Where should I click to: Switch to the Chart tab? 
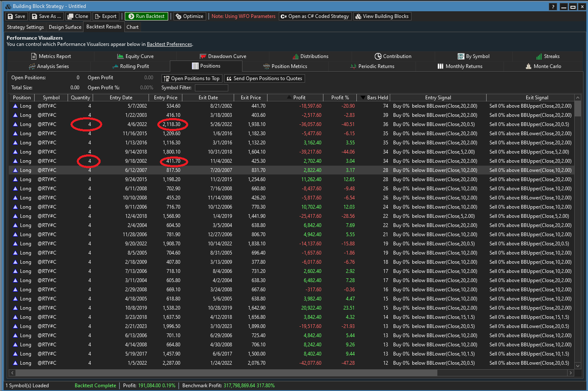pyautogui.click(x=132, y=27)
